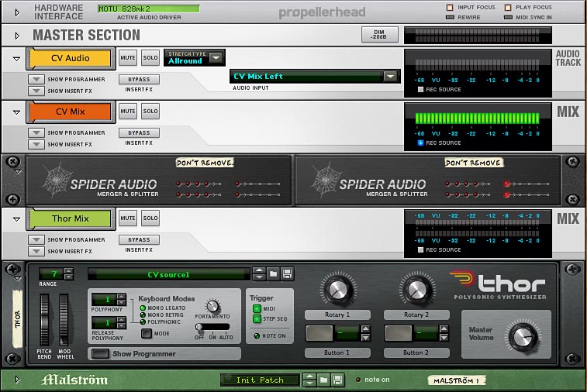
Task: Toggle the Input Focus indicator
Action: [x=450, y=7]
